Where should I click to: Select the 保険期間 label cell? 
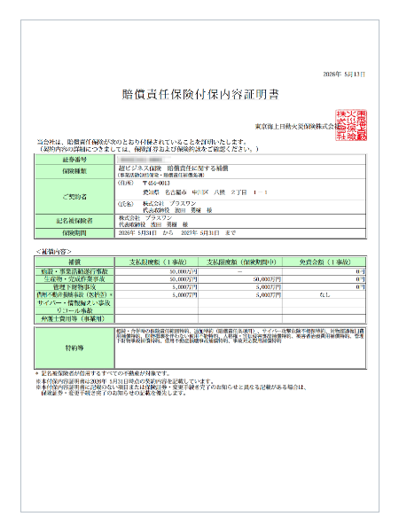(x=74, y=233)
